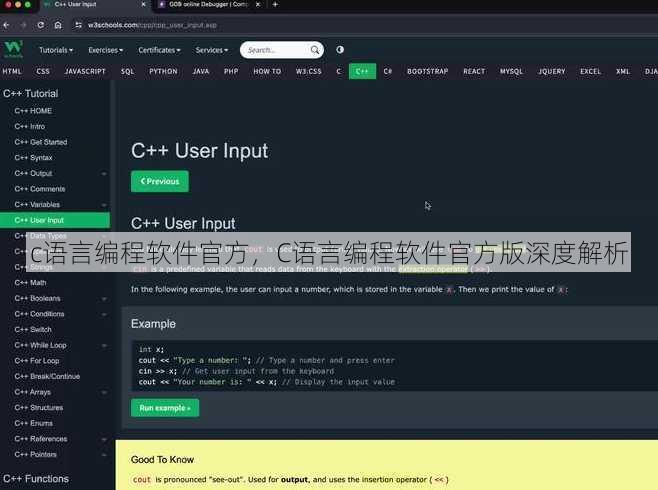Expand C++ Variables submenu arrow
Screen dimensions: 658x490
[104, 205]
